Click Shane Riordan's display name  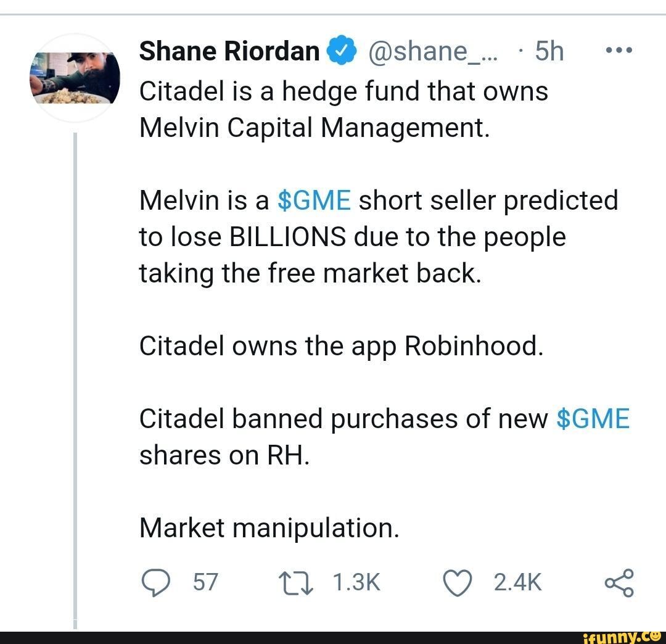[229, 51]
